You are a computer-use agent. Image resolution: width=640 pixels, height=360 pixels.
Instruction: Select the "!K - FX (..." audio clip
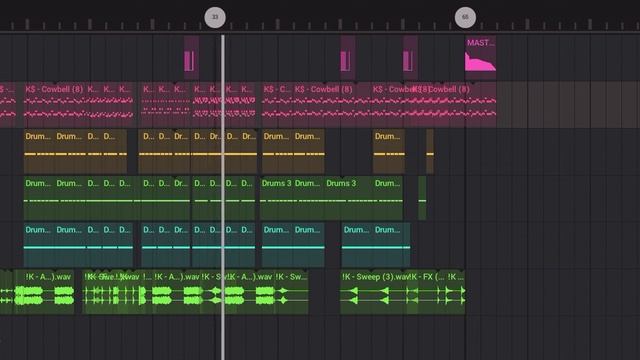point(427,293)
